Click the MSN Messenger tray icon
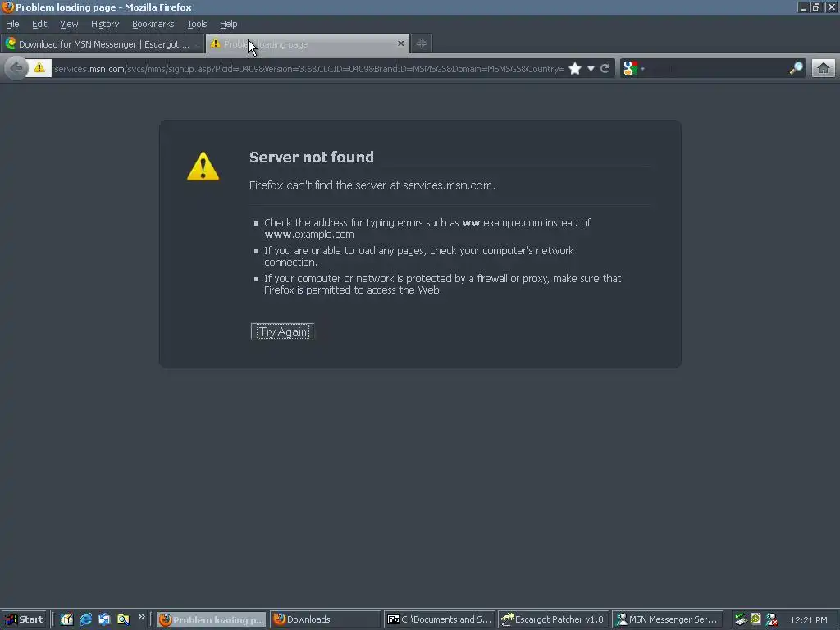 coord(771,619)
